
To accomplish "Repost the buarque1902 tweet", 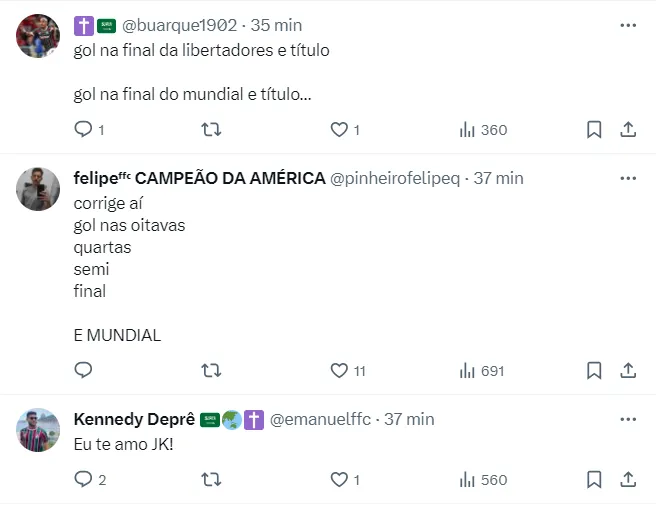I will 211,130.
